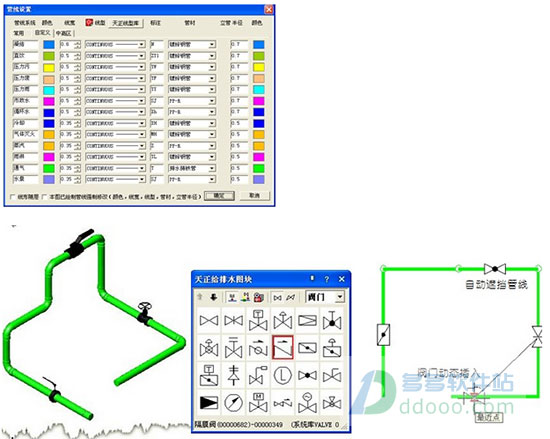Click line width stepper in the light blue row
Viewport: 550px width, 439px height.
[x=78, y=45]
